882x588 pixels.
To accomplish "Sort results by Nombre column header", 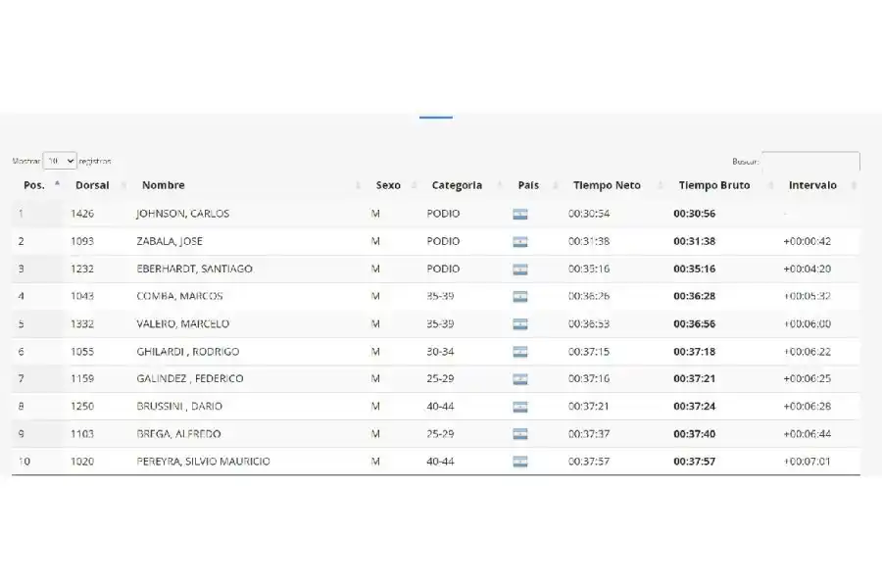I will (163, 185).
